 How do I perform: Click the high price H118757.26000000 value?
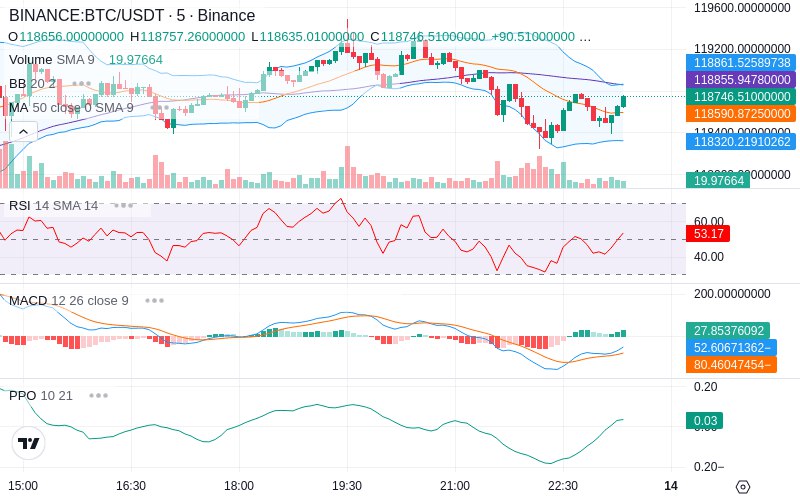point(188,37)
